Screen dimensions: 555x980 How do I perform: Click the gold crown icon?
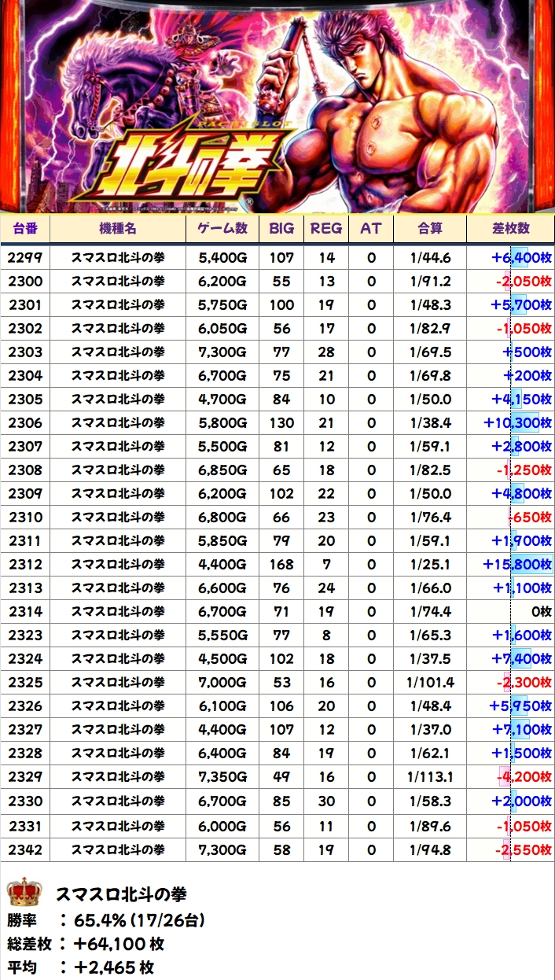[24, 893]
